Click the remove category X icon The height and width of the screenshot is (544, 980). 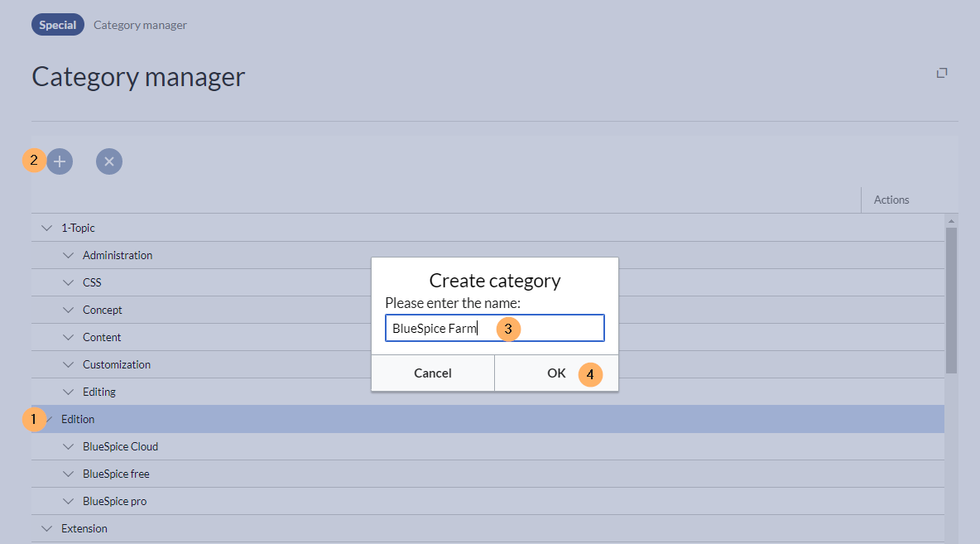coord(109,161)
